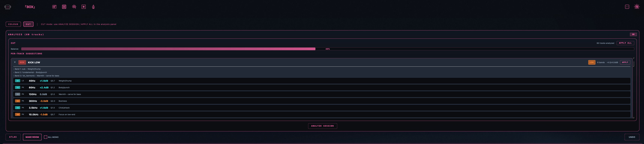
Task: Click the 3.5kHz frequency value
Action: click(x=33, y=108)
